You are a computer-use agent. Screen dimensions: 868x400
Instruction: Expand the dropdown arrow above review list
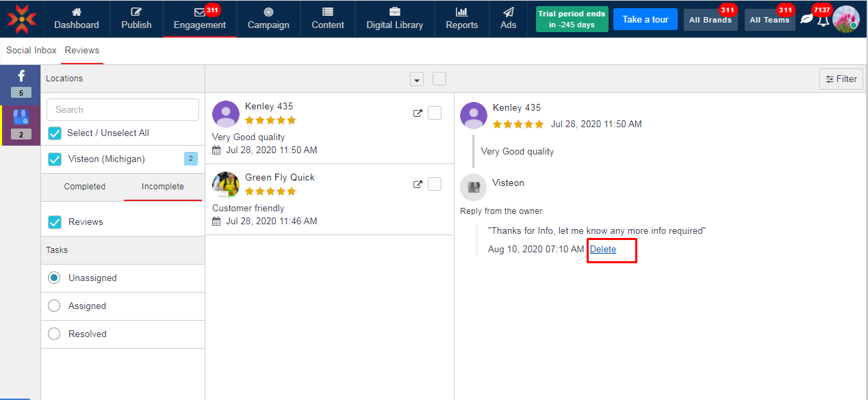(x=417, y=79)
